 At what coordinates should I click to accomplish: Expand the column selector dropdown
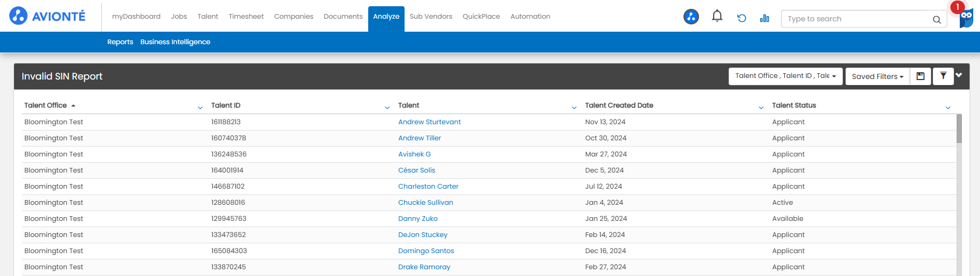coord(785,76)
